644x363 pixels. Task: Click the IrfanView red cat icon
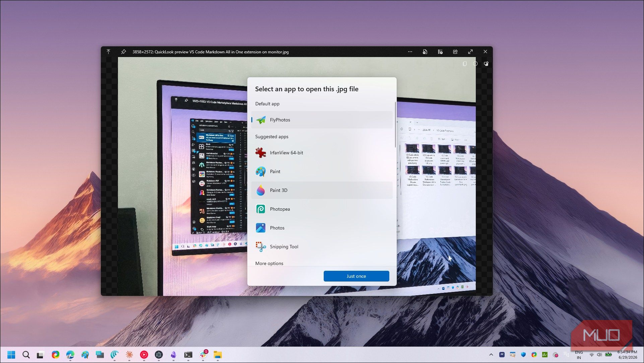pos(261,153)
